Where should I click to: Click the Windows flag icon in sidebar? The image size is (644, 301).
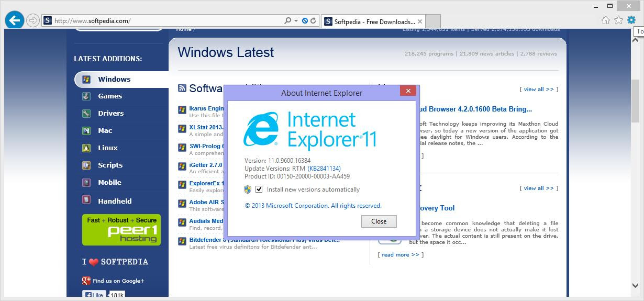point(86,80)
